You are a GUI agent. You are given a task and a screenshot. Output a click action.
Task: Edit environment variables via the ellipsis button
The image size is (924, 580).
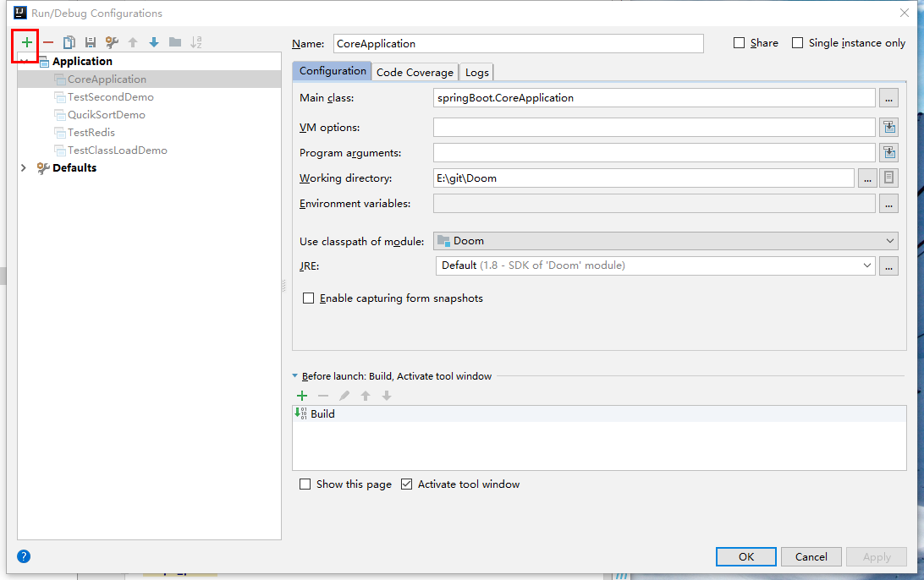tap(888, 204)
